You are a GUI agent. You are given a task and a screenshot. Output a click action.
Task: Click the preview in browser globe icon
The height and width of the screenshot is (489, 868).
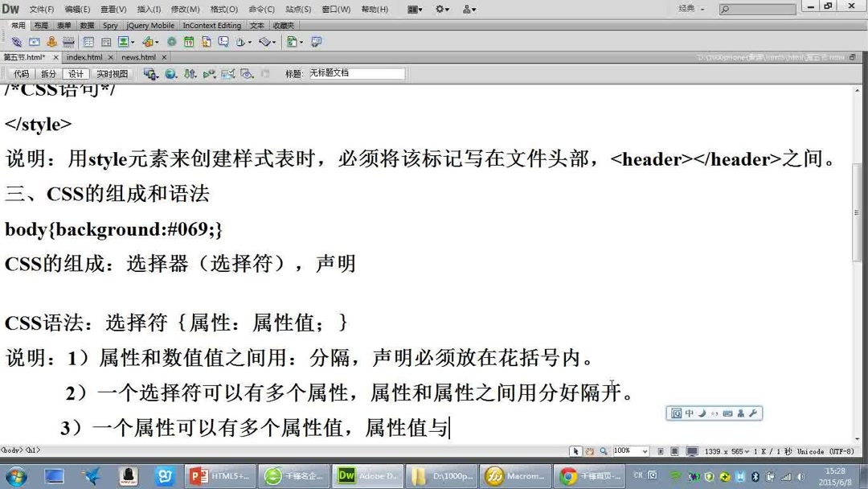(170, 73)
